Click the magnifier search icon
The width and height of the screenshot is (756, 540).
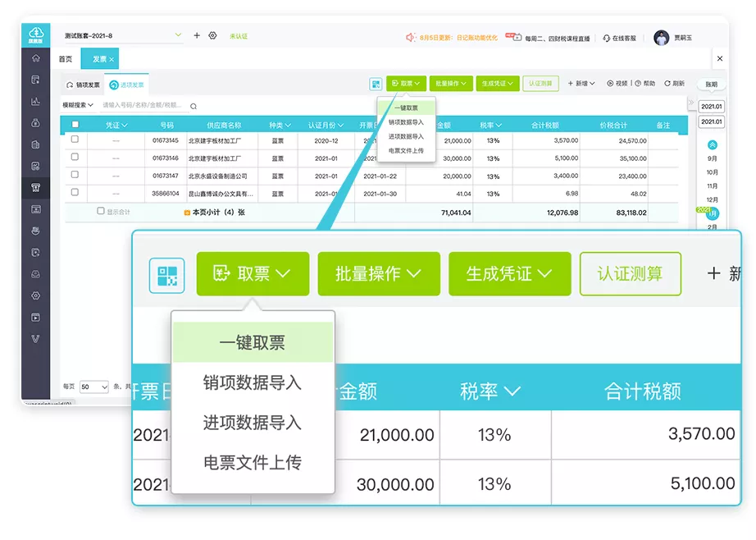click(194, 106)
